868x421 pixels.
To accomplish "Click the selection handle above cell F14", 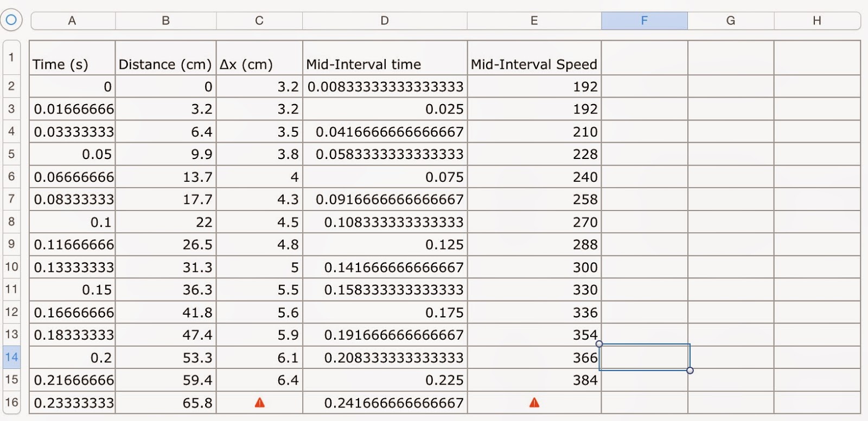I will pyautogui.click(x=599, y=344).
